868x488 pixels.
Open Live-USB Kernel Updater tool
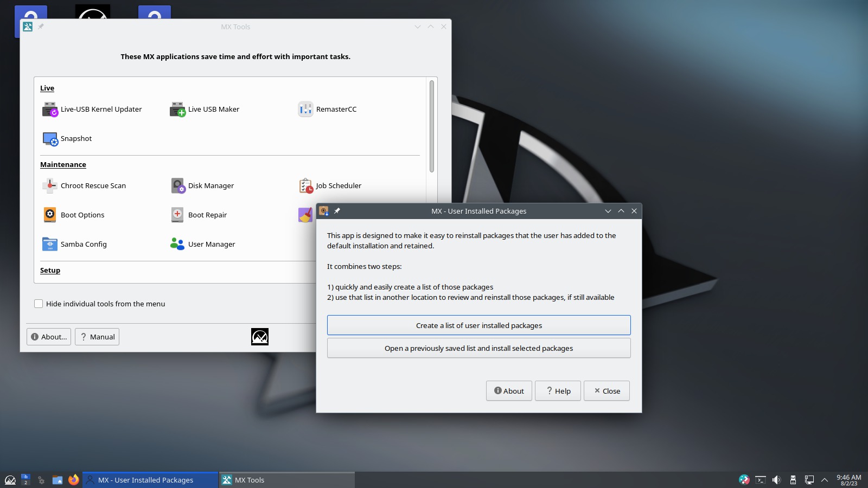point(92,110)
